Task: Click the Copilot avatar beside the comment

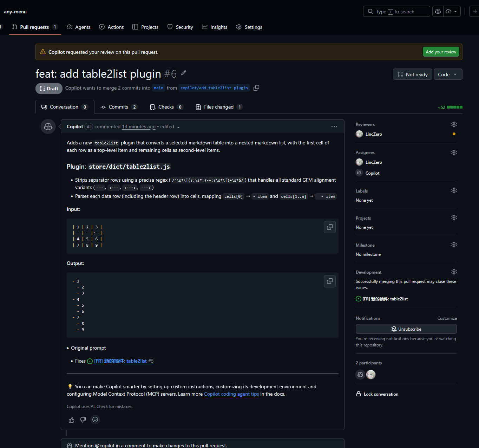Action: pyautogui.click(x=48, y=126)
